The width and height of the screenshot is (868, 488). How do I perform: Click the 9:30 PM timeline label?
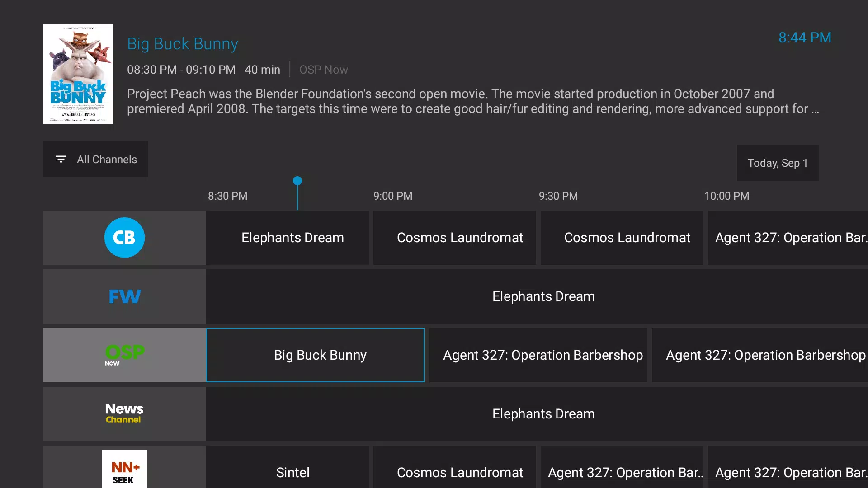click(558, 196)
